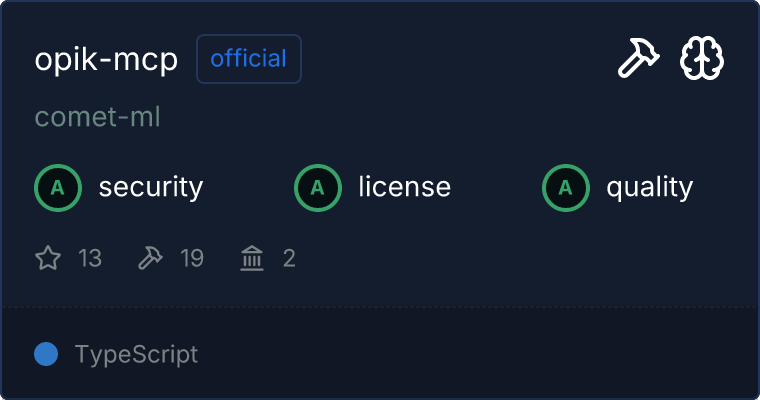
Task: Click the hammer tools icon at top right
Action: pyautogui.click(x=636, y=59)
